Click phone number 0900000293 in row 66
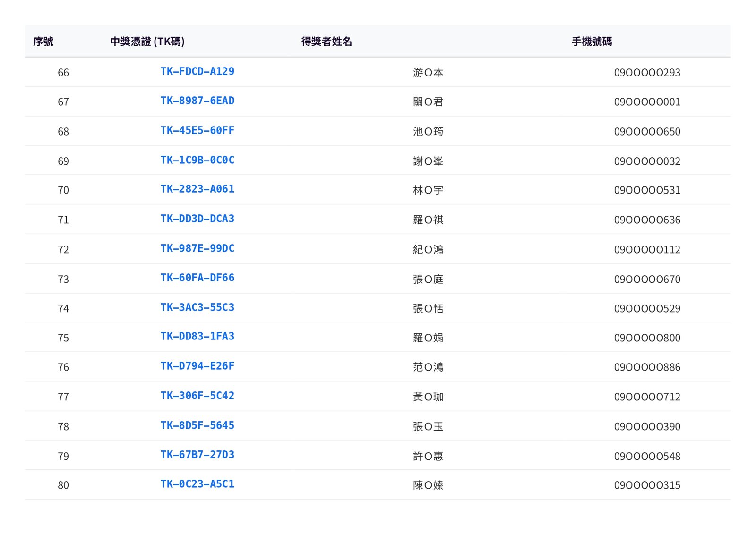This screenshot has width=756, height=534. click(647, 73)
